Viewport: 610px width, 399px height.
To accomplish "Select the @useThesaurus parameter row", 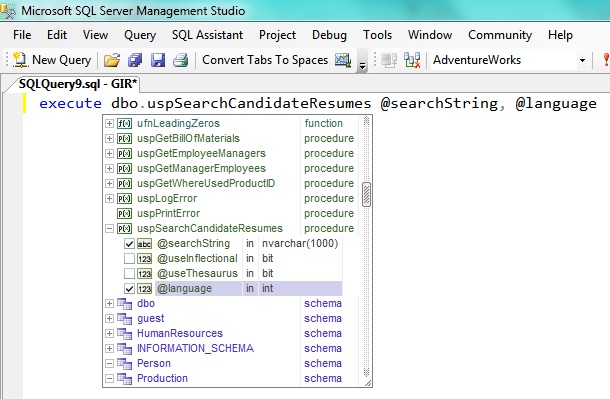I will coord(197,273).
